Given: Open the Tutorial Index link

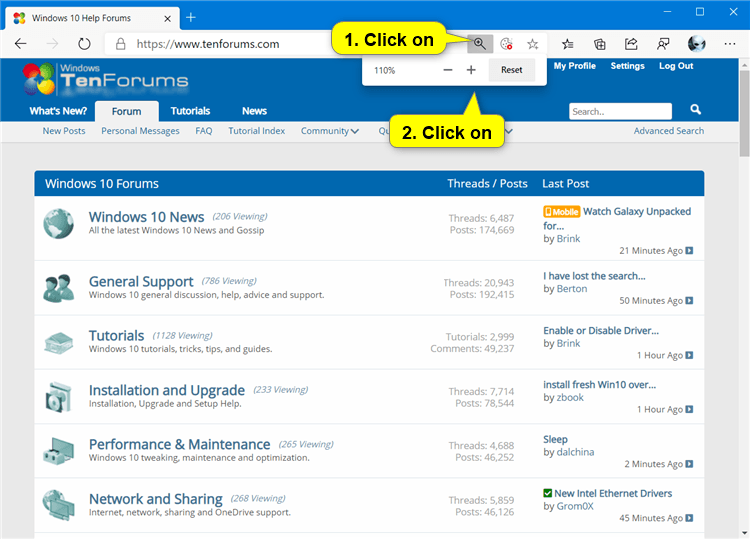Looking at the screenshot, I should [x=256, y=131].
